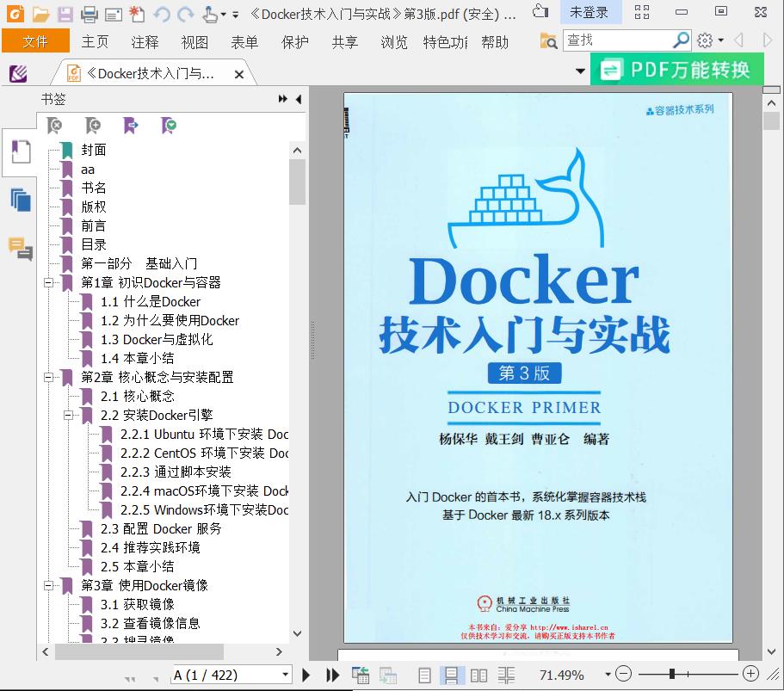The height and width of the screenshot is (691, 784).
Task: Open a file with the folder icon
Action: pyautogui.click(x=40, y=14)
